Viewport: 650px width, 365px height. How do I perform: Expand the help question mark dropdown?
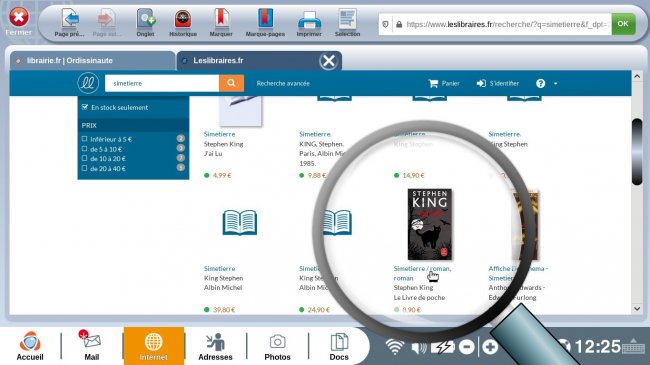[546, 83]
